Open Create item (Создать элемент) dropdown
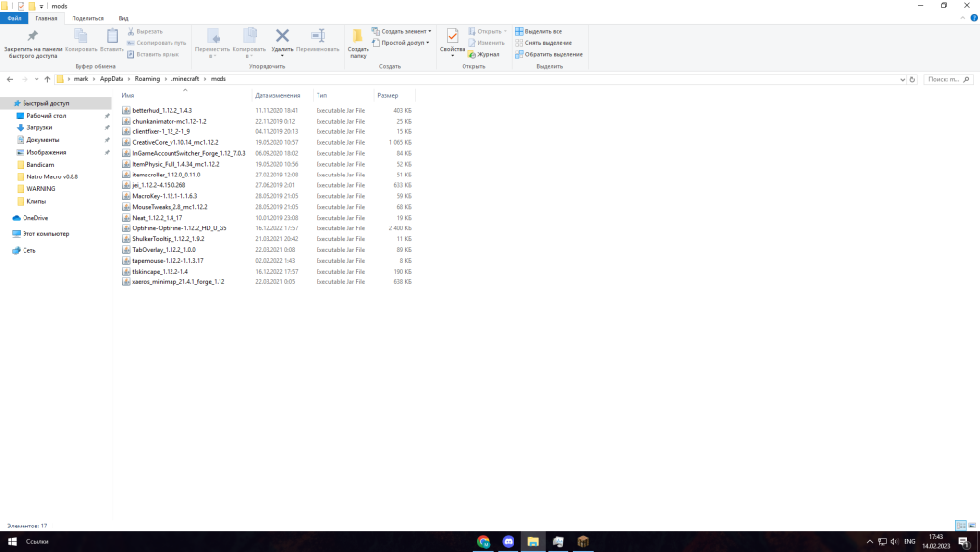 pos(402,32)
